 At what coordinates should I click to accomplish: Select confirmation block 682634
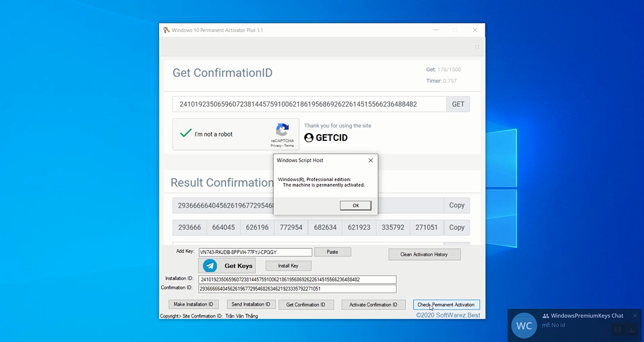click(x=325, y=227)
